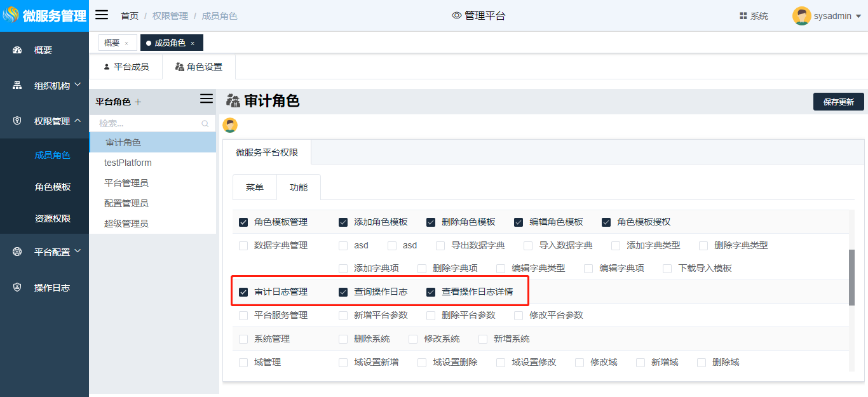Click the permissions list vertical scrollbar
The height and width of the screenshot is (397, 868).
click(x=851, y=277)
